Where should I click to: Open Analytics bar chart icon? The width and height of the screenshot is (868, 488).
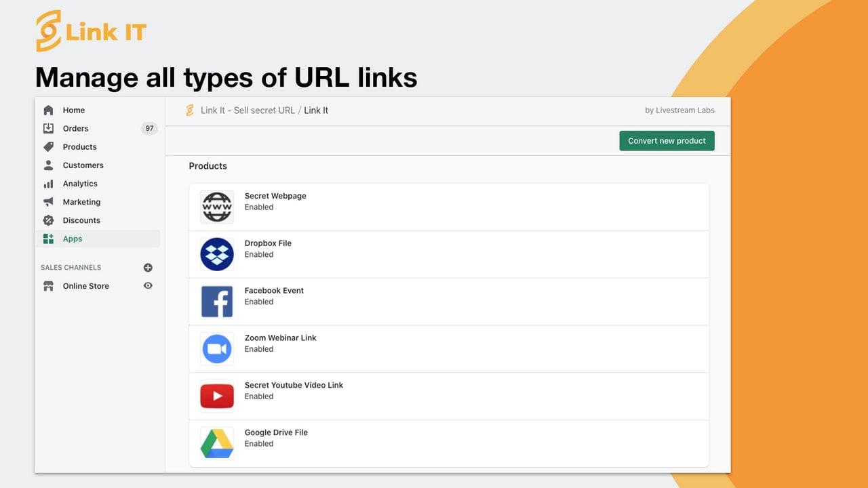48,184
